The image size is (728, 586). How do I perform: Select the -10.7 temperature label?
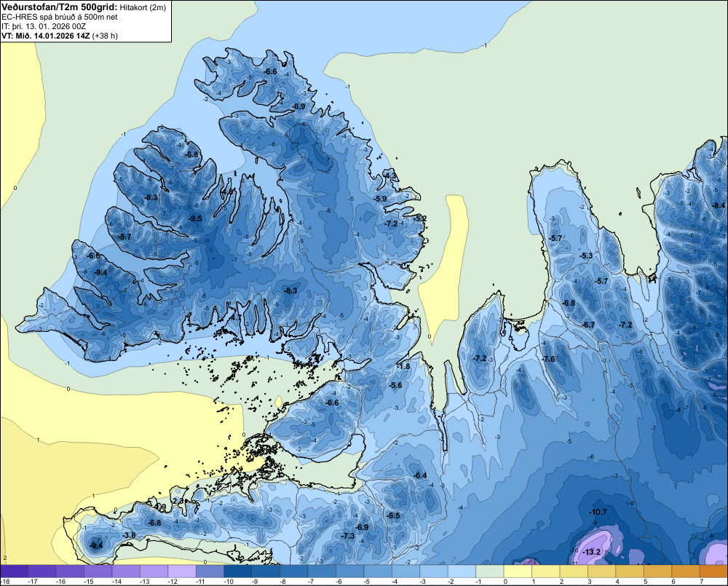pyautogui.click(x=598, y=512)
